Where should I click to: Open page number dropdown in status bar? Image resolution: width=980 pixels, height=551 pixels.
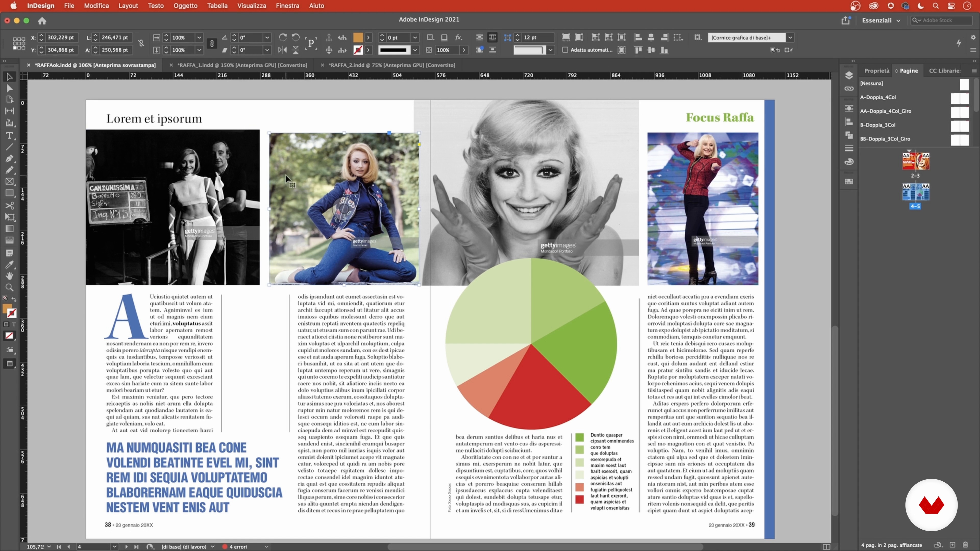pos(114,547)
